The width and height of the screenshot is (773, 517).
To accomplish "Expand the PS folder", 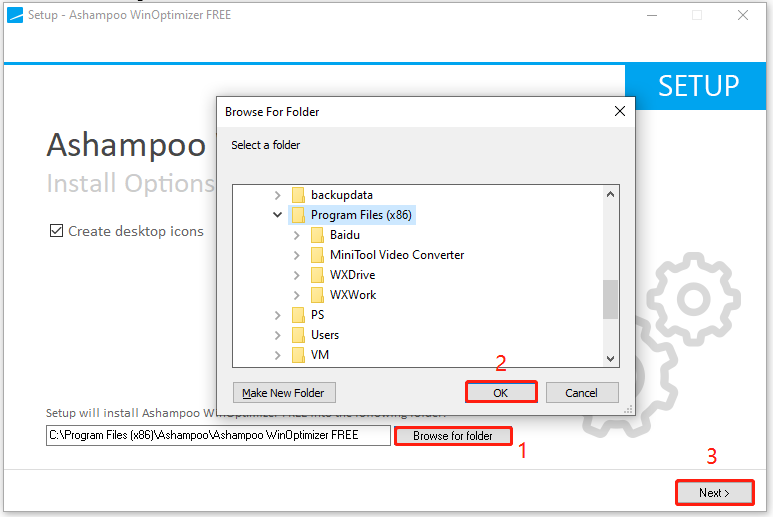I will click(x=278, y=315).
